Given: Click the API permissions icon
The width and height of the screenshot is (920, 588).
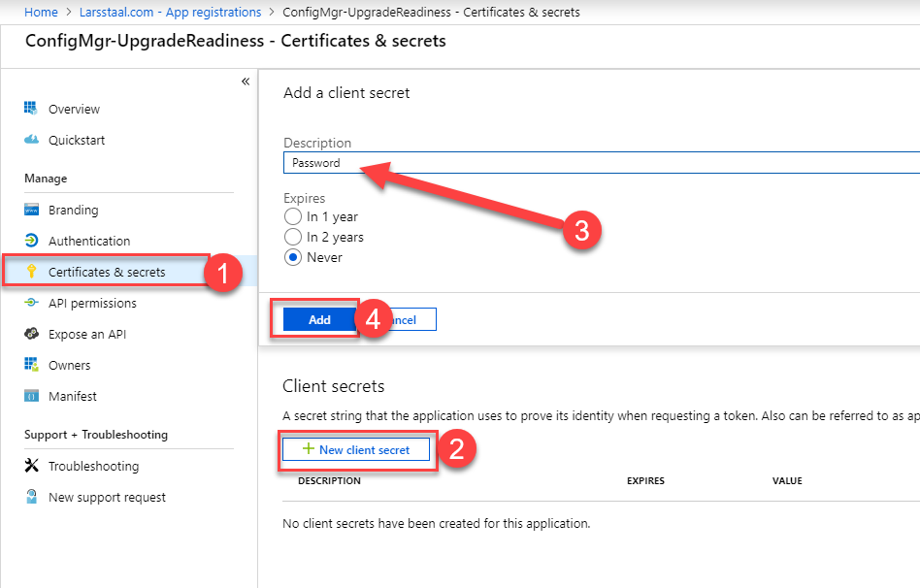Looking at the screenshot, I should [31, 303].
